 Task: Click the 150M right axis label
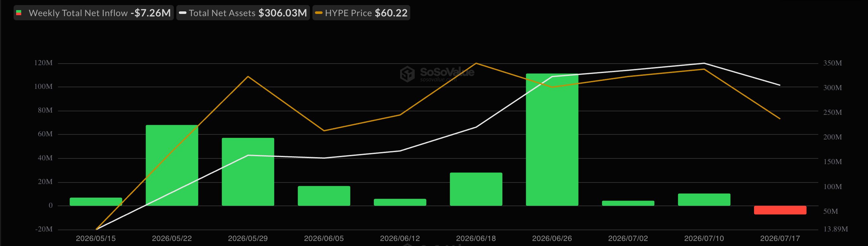(833, 162)
